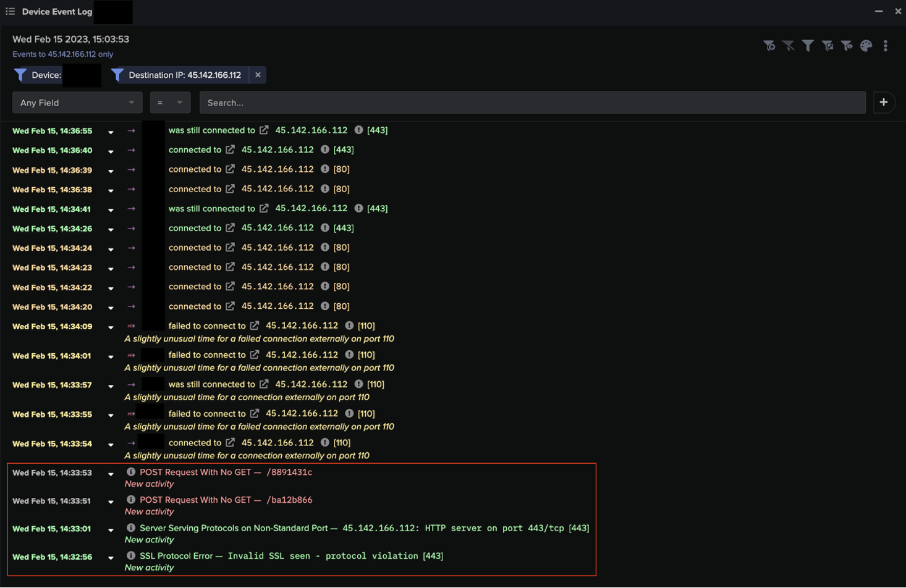Click the plain funnel filter icon
Image resolution: width=906 pixels, height=588 pixels.
pos(808,46)
